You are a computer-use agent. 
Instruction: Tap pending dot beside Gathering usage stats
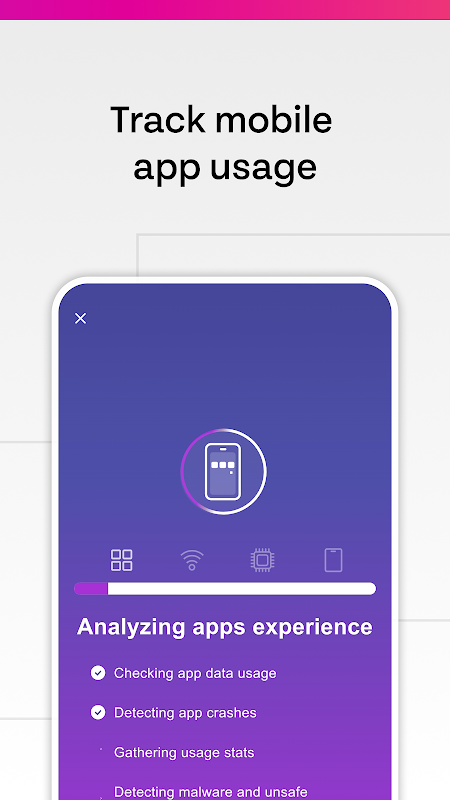101,749
